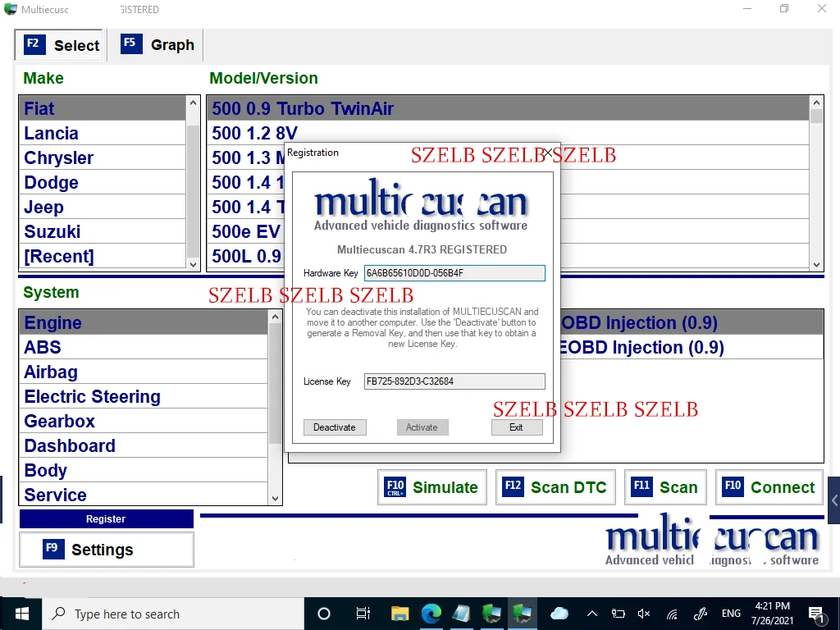The image size is (840, 630).
Task: Select Fiat in the Make list
Action: click(x=39, y=107)
